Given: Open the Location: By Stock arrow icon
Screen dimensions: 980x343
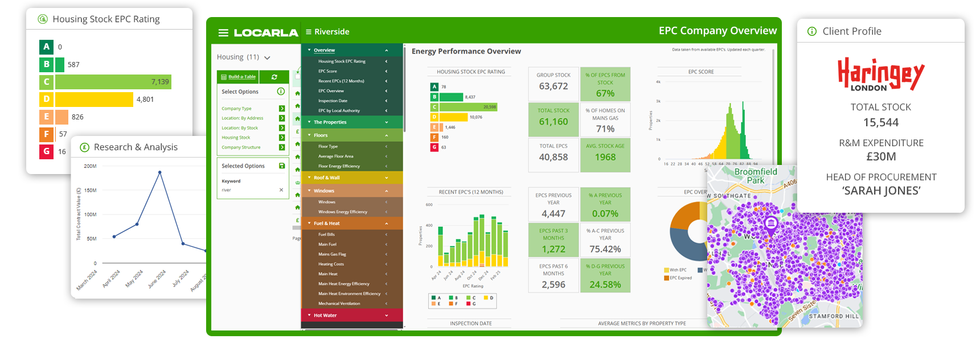Looking at the screenshot, I should point(282,128).
